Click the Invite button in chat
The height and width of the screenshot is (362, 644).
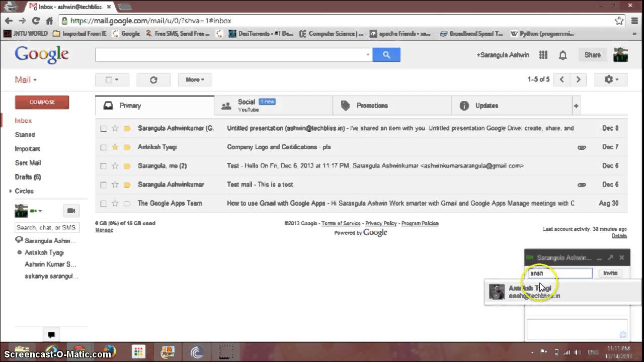click(x=610, y=273)
